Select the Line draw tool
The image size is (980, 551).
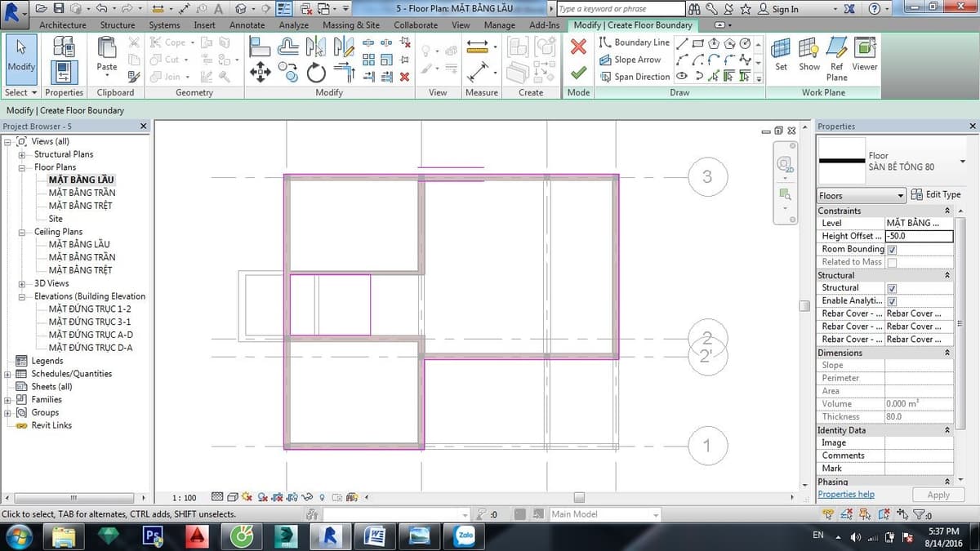click(682, 43)
